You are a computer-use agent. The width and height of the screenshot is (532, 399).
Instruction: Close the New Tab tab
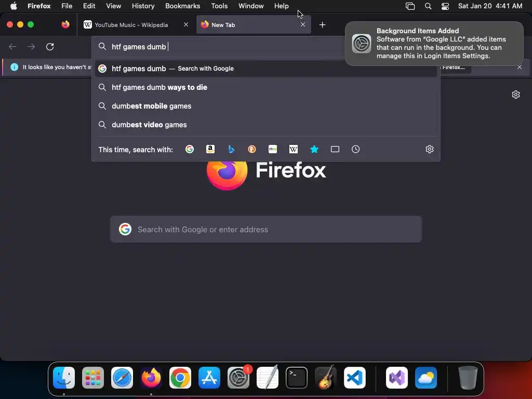click(x=303, y=24)
